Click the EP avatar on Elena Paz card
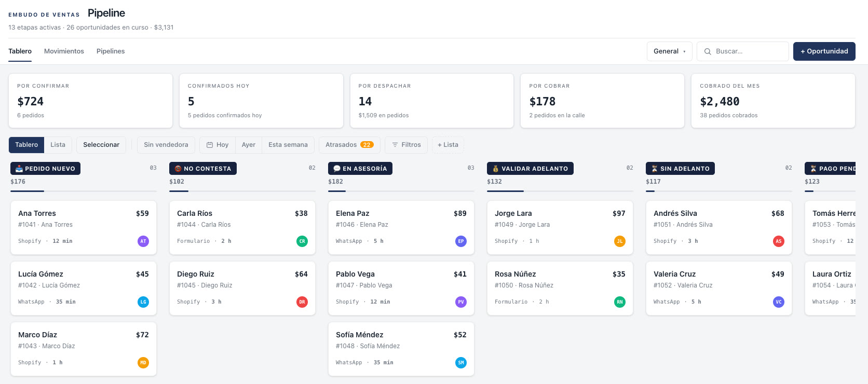The height and width of the screenshot is (384, 868). pos(461,241)
